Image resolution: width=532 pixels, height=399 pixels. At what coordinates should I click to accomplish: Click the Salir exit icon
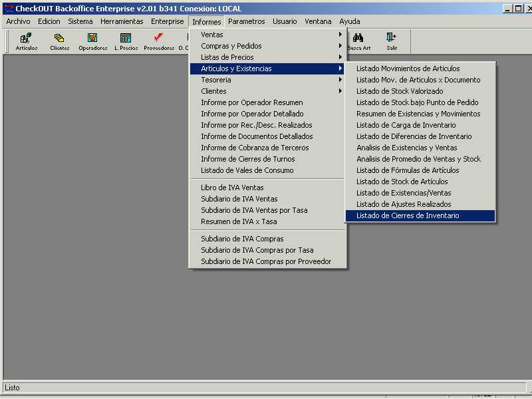click(392, 41)
